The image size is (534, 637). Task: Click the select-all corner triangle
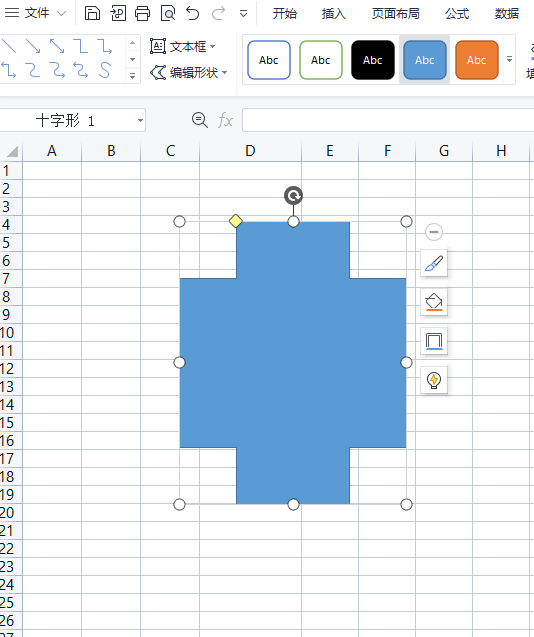pyautogui.click(x=12, y=151)
